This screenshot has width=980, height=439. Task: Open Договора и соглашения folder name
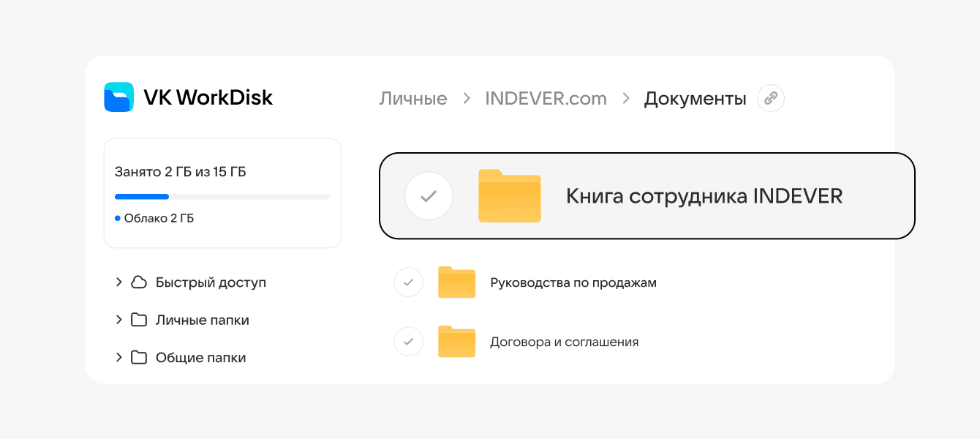564,342
